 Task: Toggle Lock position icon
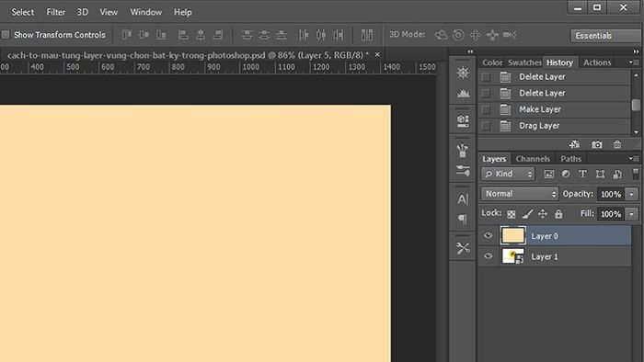(543, 214)
